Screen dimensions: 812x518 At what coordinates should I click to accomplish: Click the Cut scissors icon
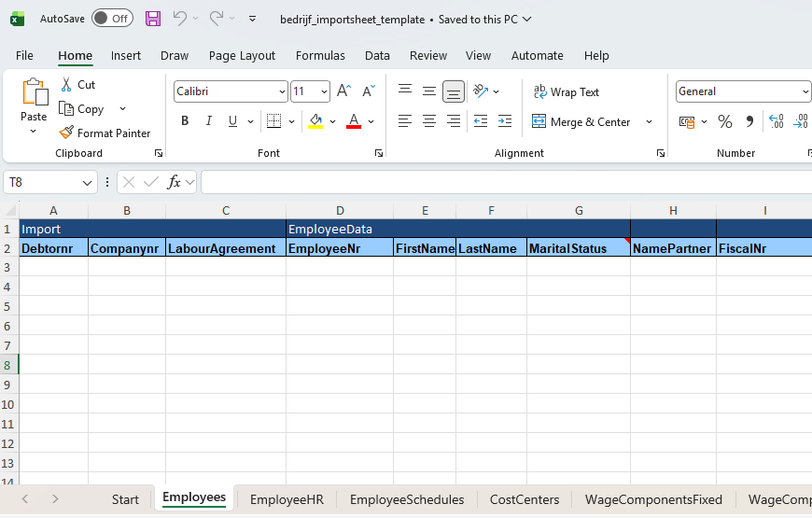click(66, 85)
